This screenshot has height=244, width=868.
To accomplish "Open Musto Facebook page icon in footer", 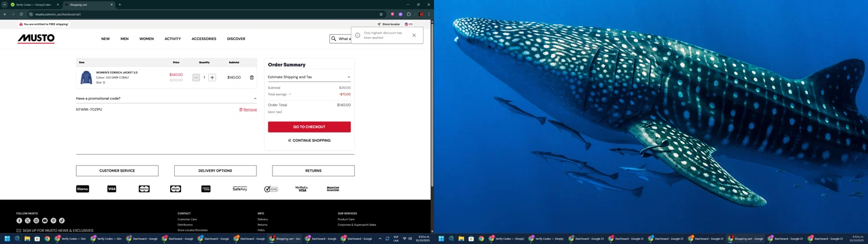I will pos(19,220).
